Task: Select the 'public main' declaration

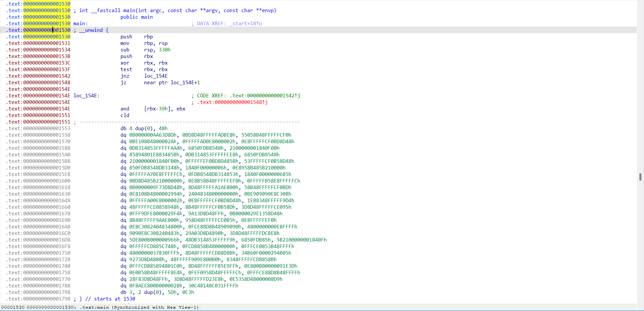Action: click(137, 17)
